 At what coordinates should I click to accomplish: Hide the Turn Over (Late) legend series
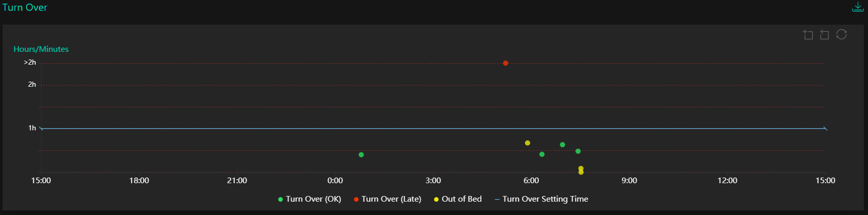tap(387, 199)
